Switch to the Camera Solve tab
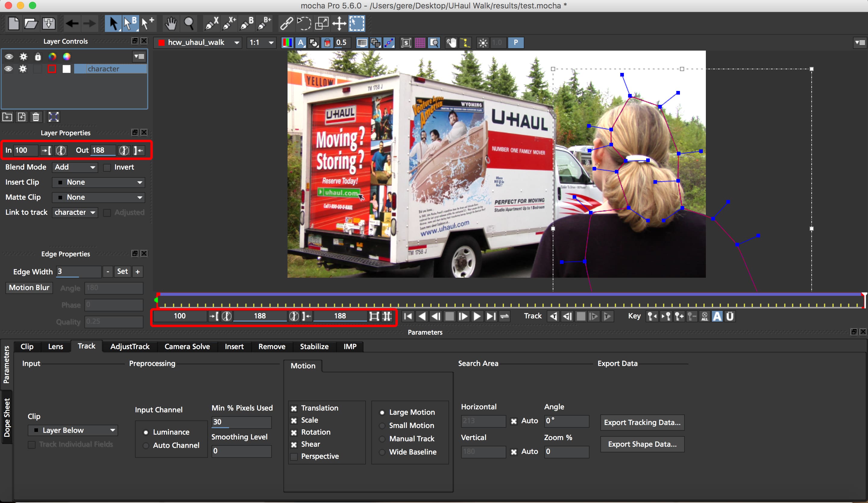 click(187, 346)
